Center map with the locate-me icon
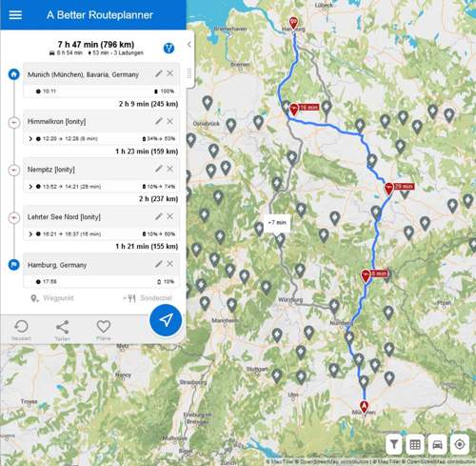 point(460,444)
